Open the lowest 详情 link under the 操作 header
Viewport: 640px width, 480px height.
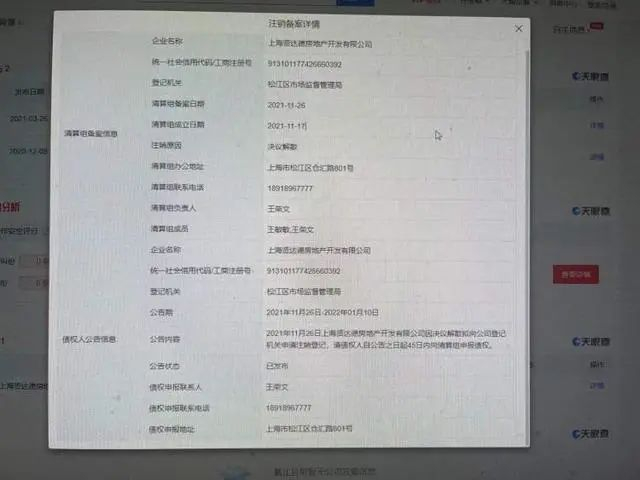coord(597,385)
